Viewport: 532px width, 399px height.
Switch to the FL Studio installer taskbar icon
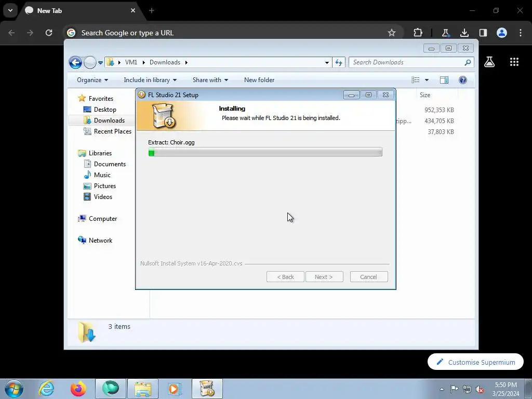[x=207, y=389]
